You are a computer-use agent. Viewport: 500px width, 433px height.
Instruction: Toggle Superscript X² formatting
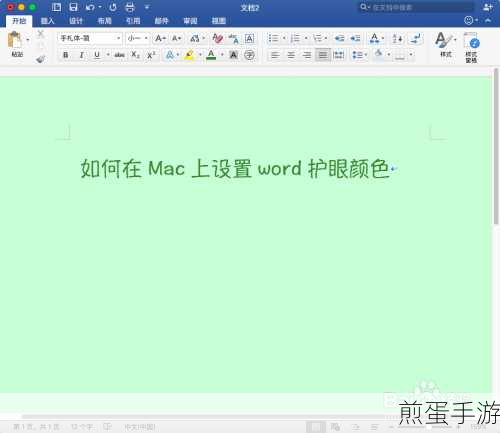point(151,55)
